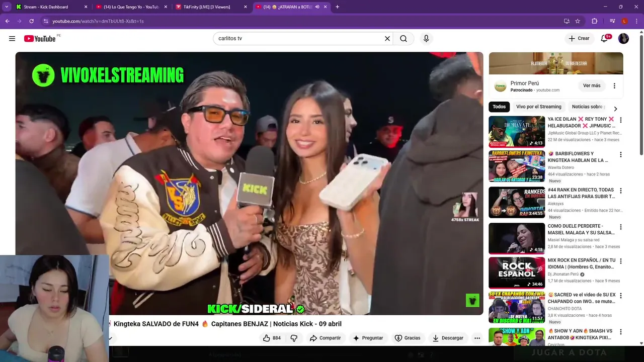The width and height of the screenshot is (644, 362).
Task: Switch to the Lo Que Tengo Yo tab
Action: coord(131,7)
